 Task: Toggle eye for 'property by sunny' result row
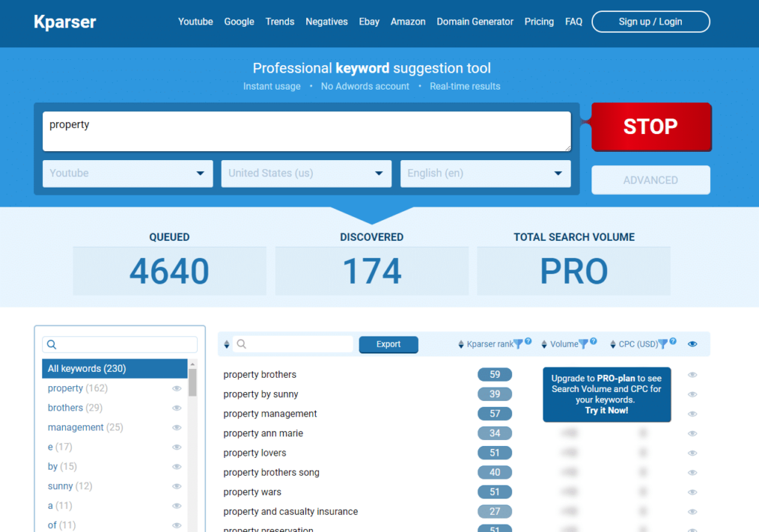[693, 394]
